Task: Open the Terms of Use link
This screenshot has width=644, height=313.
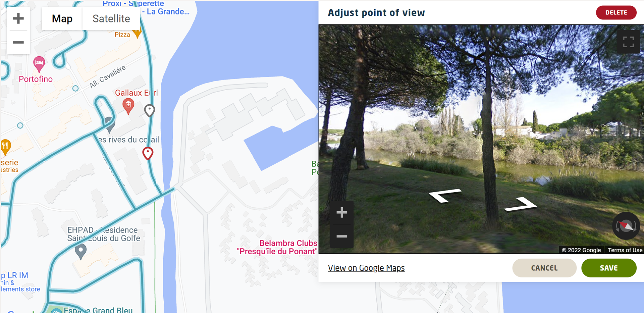Action: click(x=625, y=250)
